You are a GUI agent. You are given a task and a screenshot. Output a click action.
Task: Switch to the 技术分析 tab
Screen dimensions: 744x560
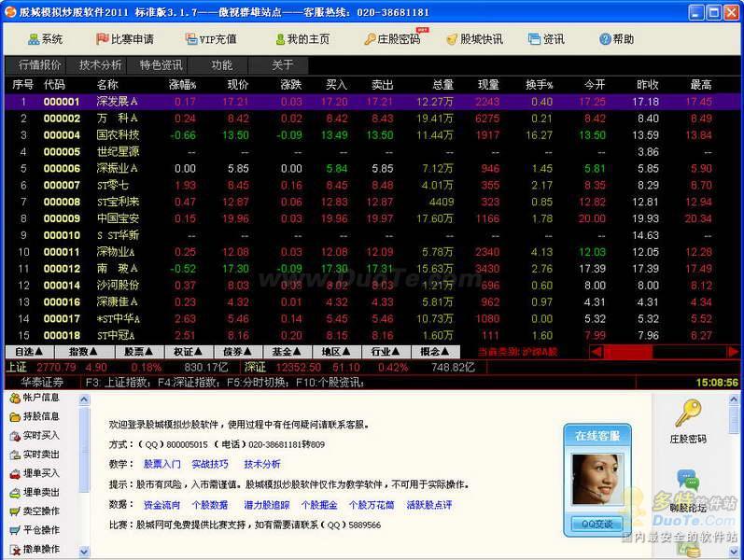coord(101,65)
